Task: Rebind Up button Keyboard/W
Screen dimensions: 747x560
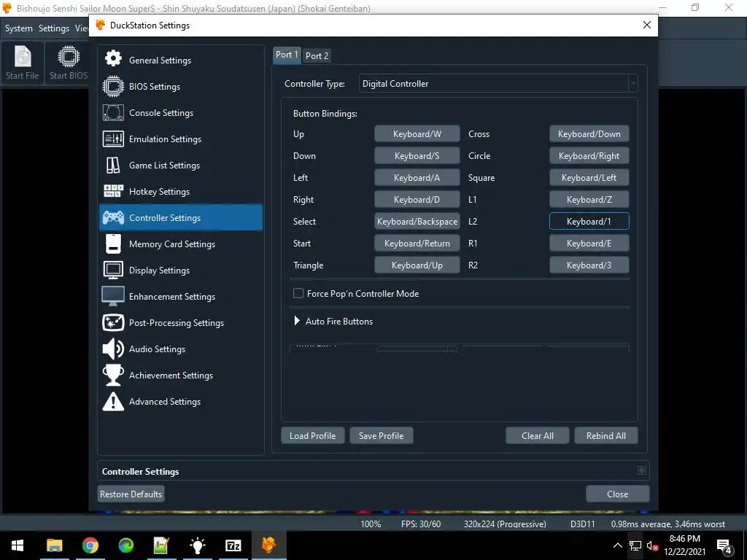Action: [417, 134]
